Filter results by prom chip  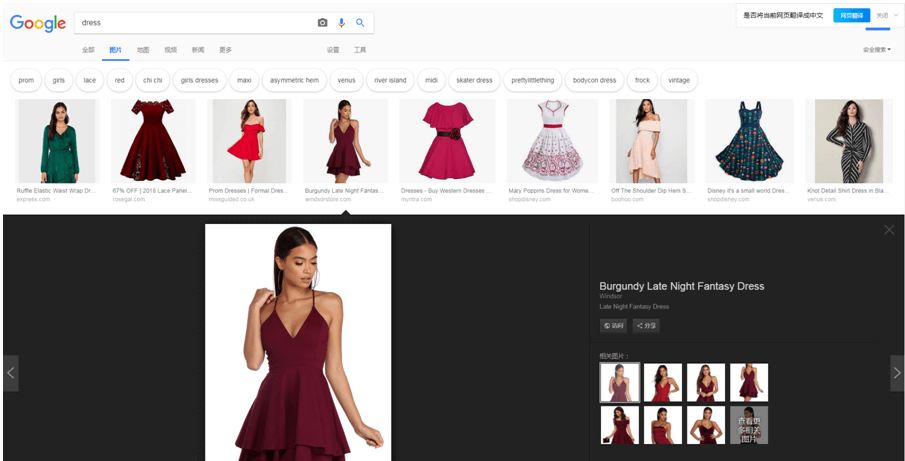click(27, 80)
